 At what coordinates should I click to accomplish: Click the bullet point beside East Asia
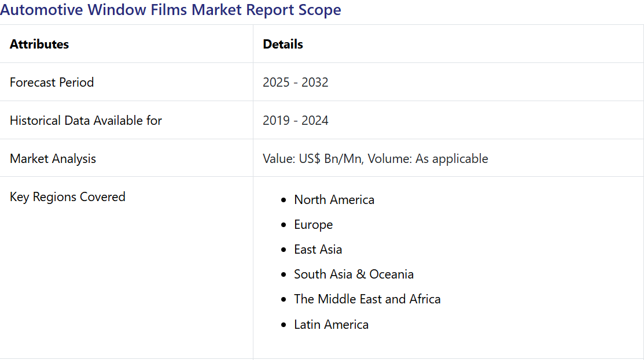point(283,250)
